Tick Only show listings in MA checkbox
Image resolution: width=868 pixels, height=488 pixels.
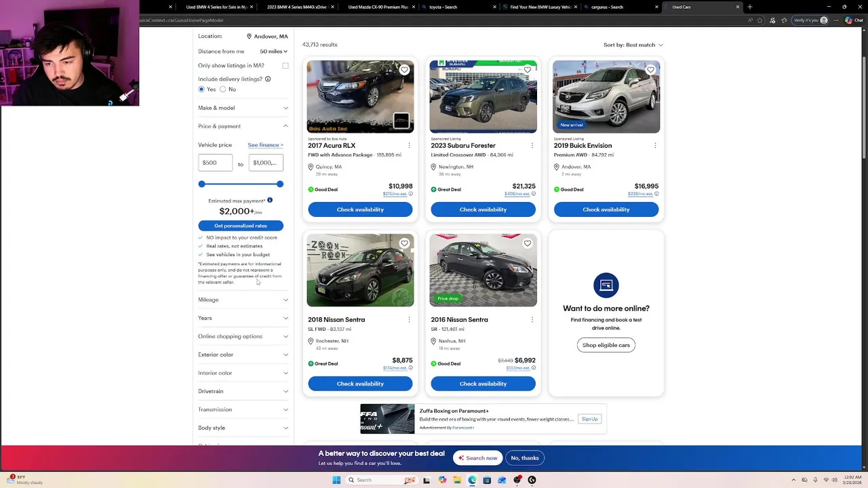[x=285, y=66]
